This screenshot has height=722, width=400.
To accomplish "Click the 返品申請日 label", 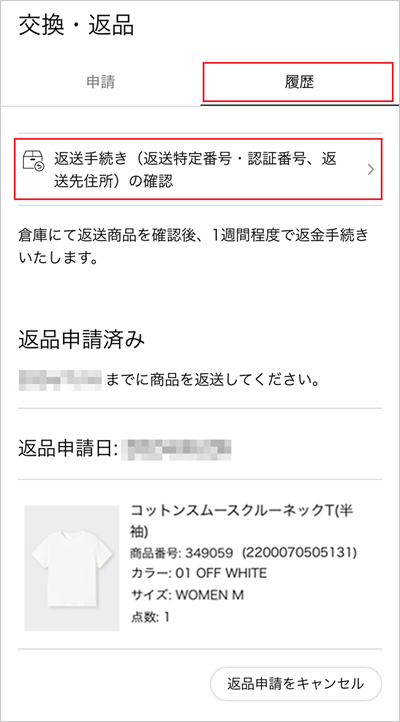I will click(69, 448).
